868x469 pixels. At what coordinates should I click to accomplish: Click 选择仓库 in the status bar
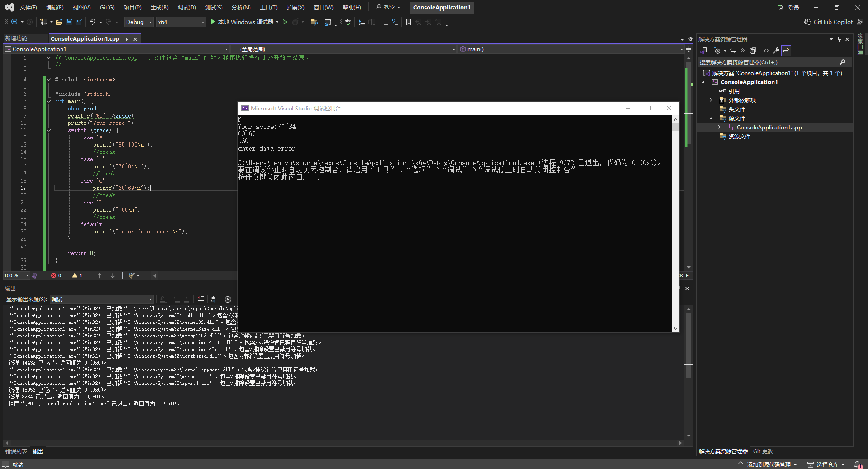pyautogui.click(x=826, y=464)
